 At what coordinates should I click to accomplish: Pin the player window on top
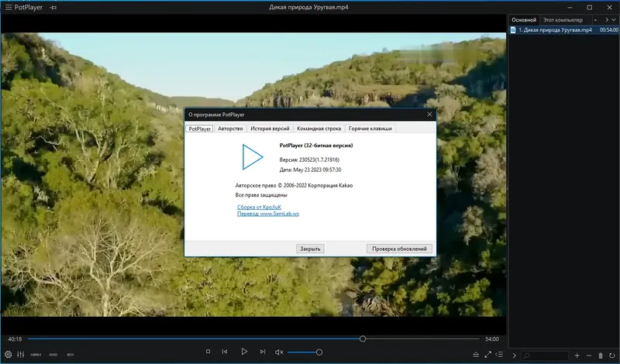tap(53, 8)
